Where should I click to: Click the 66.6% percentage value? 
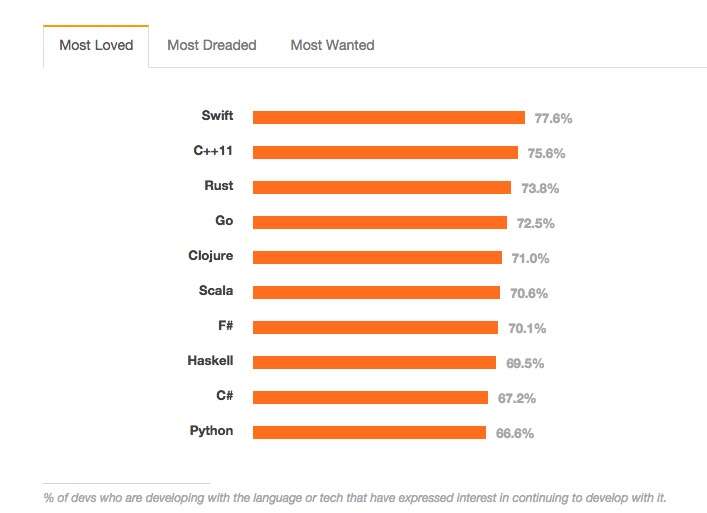click(515, 433)
